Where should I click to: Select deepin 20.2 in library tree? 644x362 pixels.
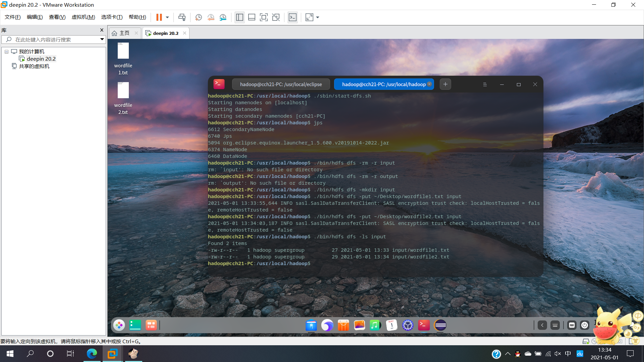pyautogui.click(x=41, y=59)
